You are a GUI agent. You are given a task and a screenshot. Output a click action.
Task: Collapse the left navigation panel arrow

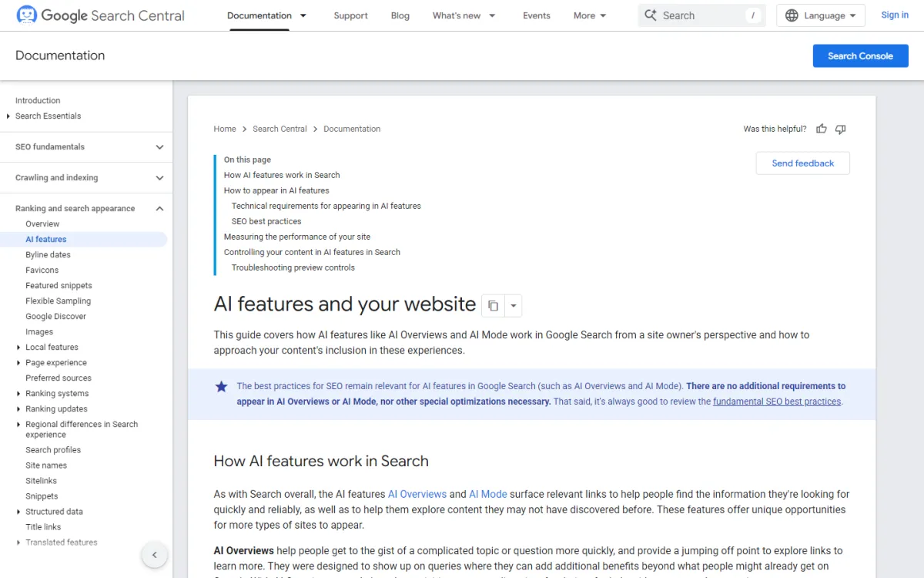tap(155, 555)
